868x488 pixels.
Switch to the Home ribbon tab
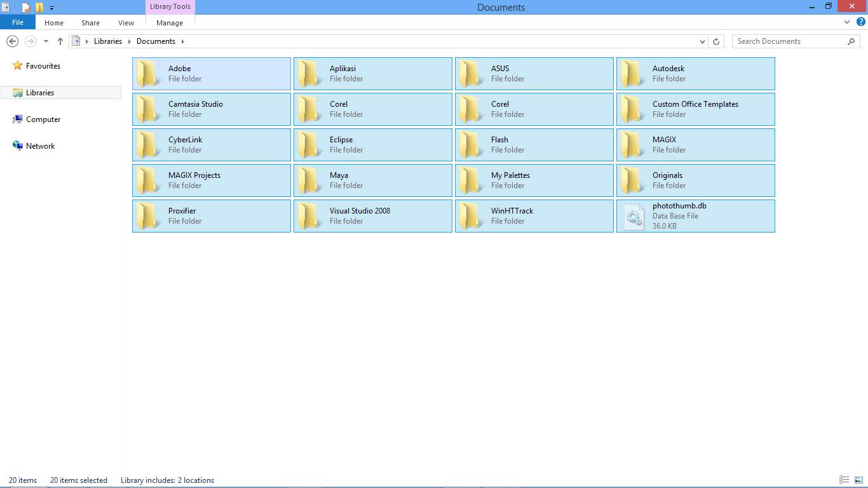54,22
